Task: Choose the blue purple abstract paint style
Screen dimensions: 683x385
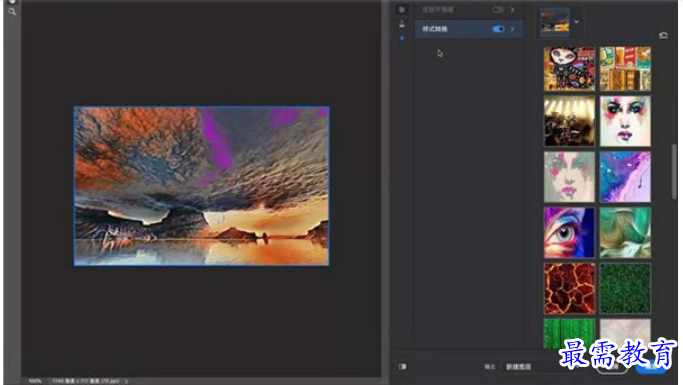Action: (x=625, y=177)
